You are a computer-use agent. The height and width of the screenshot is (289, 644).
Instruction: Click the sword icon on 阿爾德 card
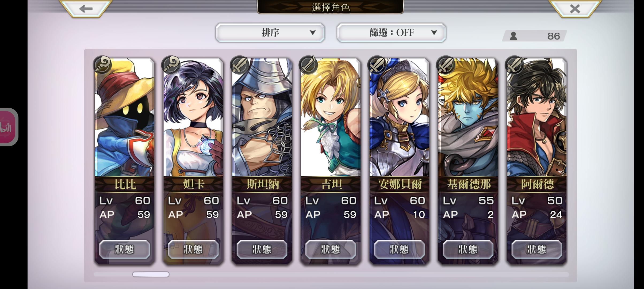[514, 65]
